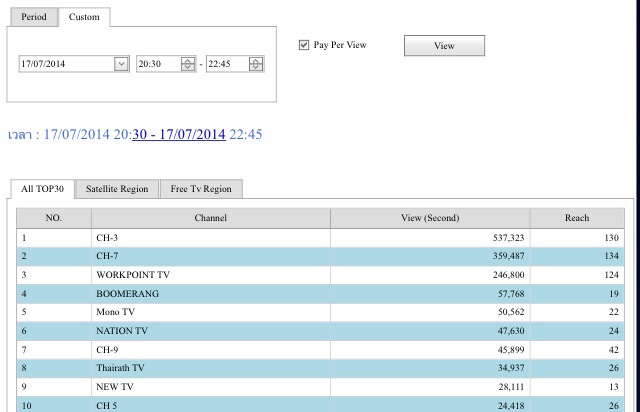Click the 359,487 view seconds value
Screen dimensions: 640x412
(x=509, y=256)
